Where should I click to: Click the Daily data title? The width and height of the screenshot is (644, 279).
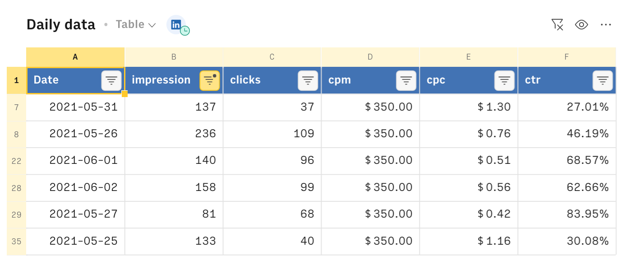point(61,24)
